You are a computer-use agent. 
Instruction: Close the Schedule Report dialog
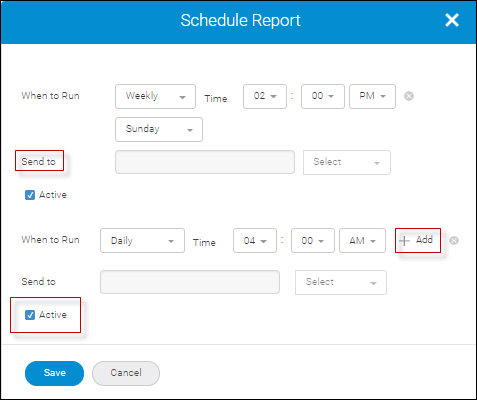click(452, 20)
